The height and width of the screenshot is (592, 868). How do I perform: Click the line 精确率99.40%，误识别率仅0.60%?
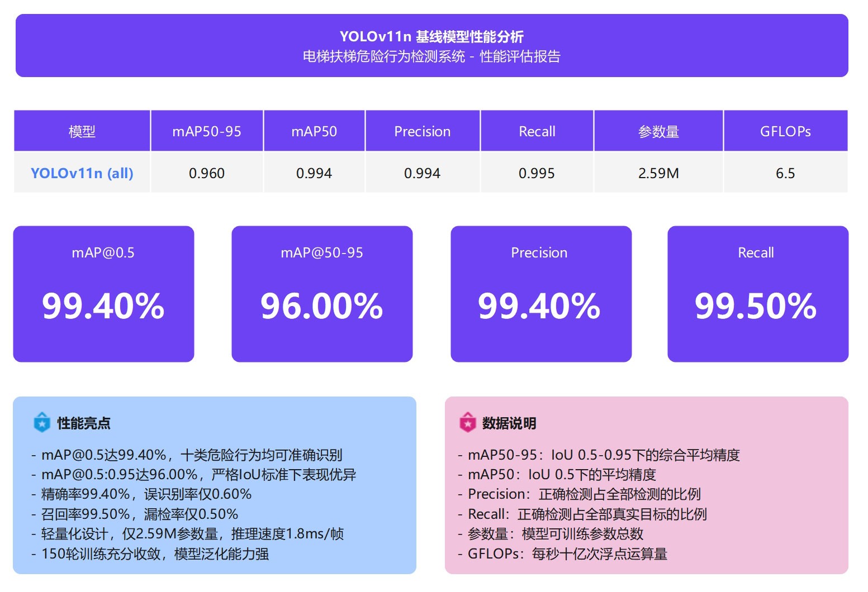coord(141,494)
